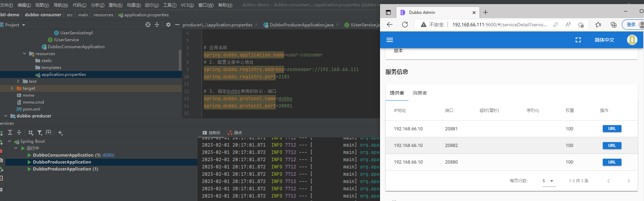This screenshot has width=644, height=201.
Task: Switch to 端点 endpoints tab
Action: coord(235,133)
